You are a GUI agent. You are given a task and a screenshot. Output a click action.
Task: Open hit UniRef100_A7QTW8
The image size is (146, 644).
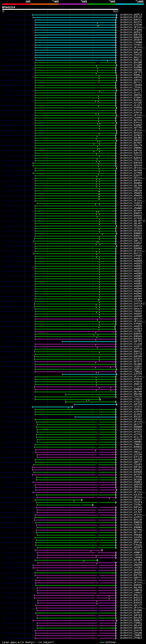pyautogui.click(x=131, y=25)
